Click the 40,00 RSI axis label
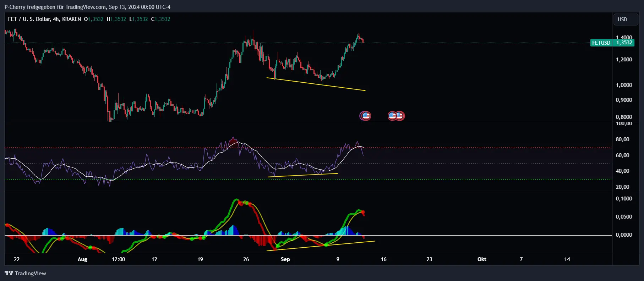This screenshot has height=281, width=644. 622,171
